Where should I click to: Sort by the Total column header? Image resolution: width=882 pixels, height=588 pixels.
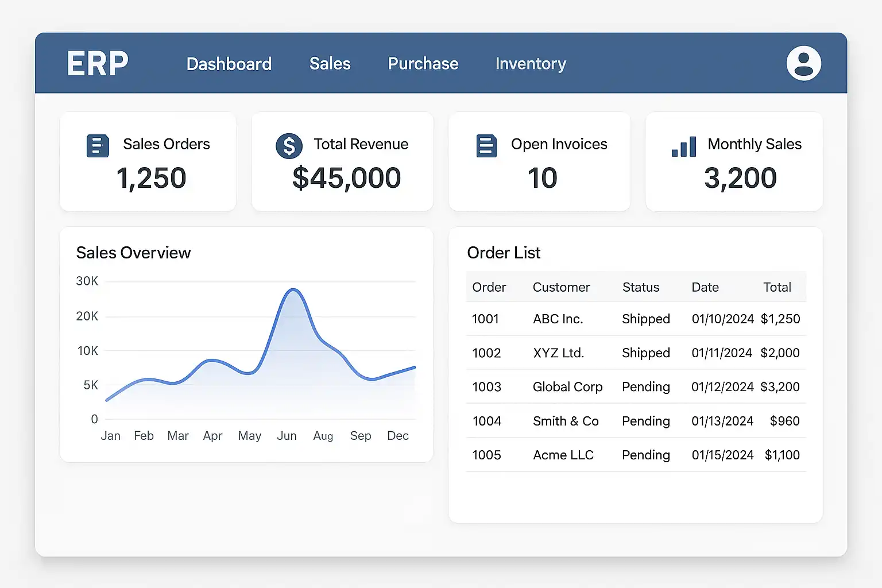coord(777,287)
